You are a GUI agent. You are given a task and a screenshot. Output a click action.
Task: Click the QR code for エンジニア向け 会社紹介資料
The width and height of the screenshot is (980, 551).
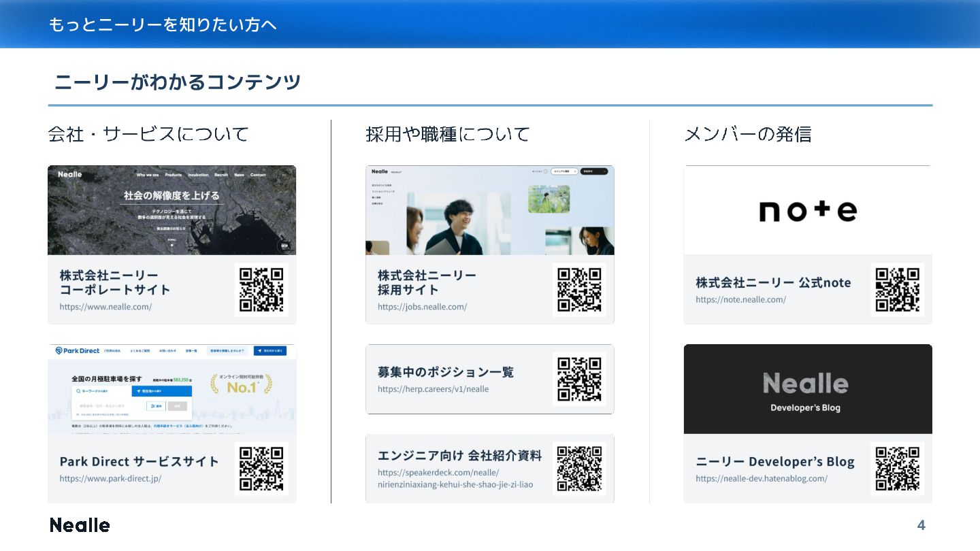point(579,468)
